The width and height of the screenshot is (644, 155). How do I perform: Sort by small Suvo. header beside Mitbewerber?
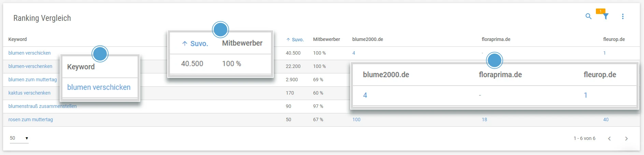[295, 40]
